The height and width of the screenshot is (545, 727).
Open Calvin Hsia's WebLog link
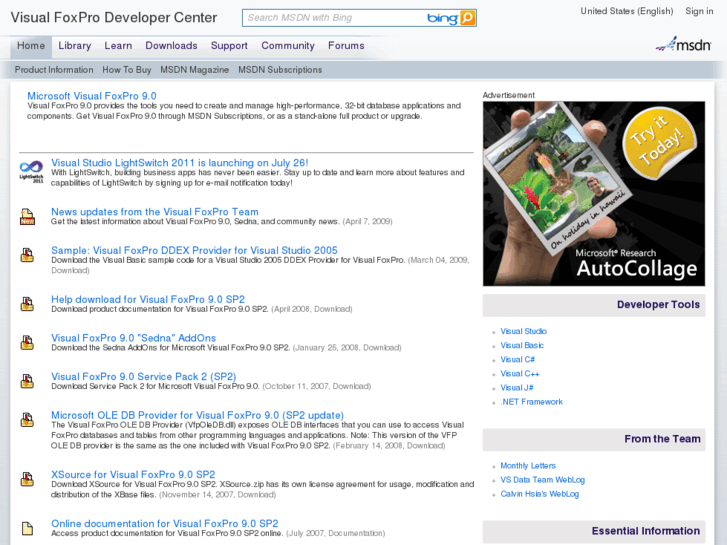[540, 494]
